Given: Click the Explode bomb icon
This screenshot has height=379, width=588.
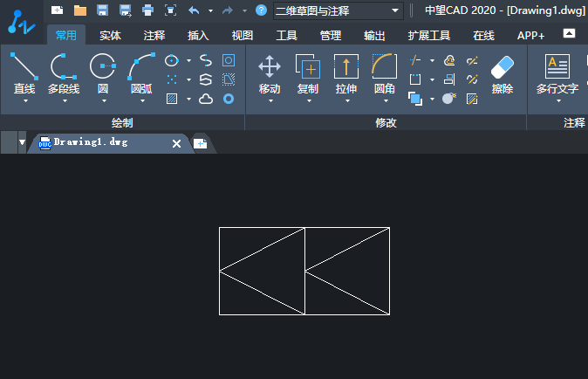Looking at the screenshot, I should (x=449, y=99).
